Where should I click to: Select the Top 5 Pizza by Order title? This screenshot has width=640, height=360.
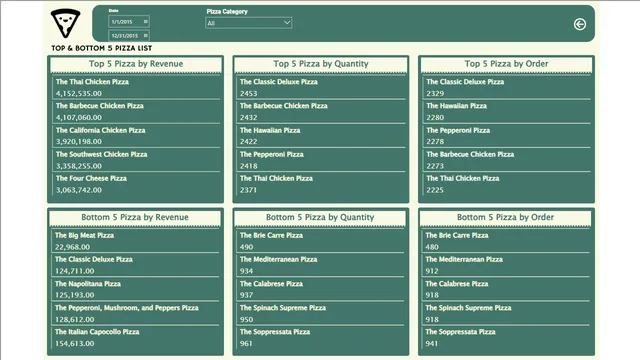tap(506, 64)
